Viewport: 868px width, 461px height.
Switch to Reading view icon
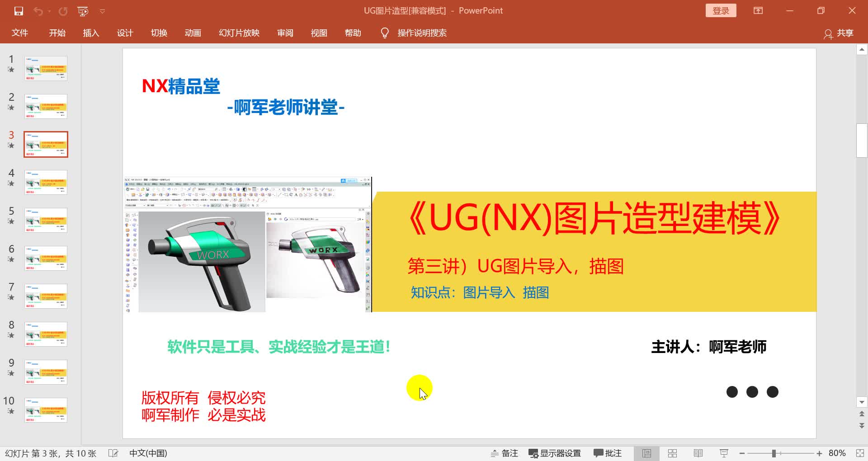(698, 453)
